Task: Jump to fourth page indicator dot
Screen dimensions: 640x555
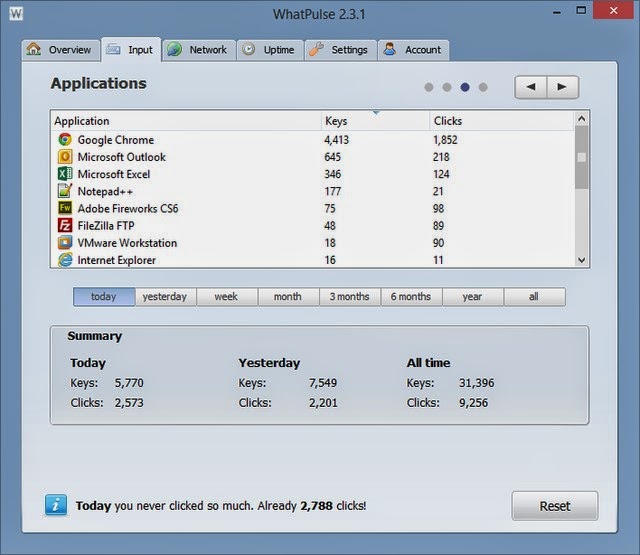Action: [x=483, y=87]
